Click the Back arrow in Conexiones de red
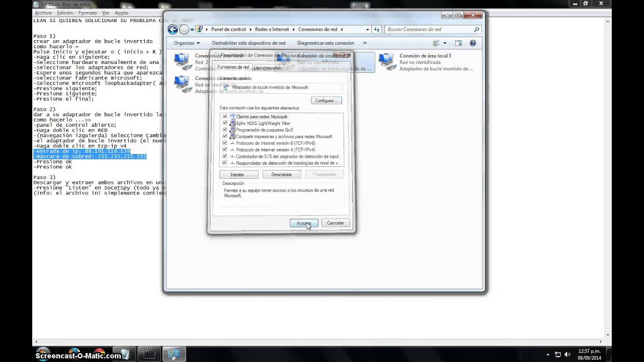The width and height of the screenshot is (644, 362). [173, 29]
